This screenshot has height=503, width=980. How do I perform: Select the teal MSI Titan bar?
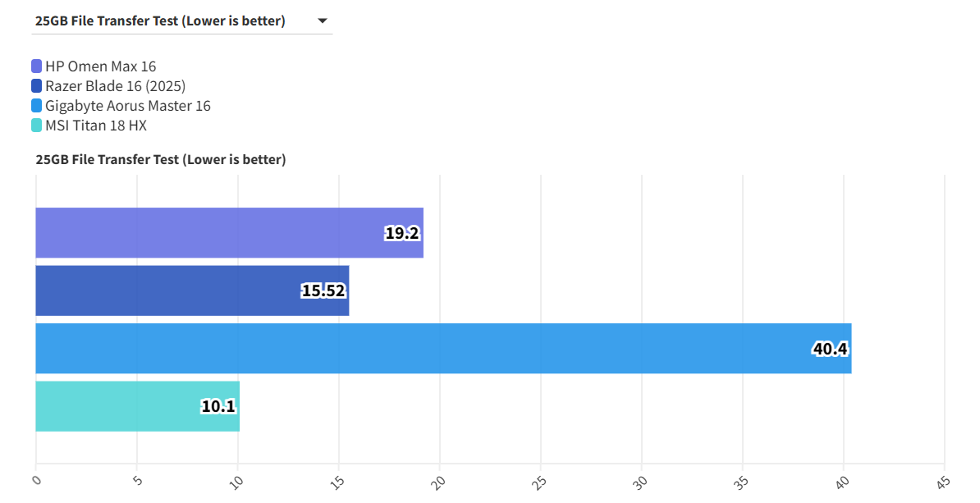[x=115, y=406]
